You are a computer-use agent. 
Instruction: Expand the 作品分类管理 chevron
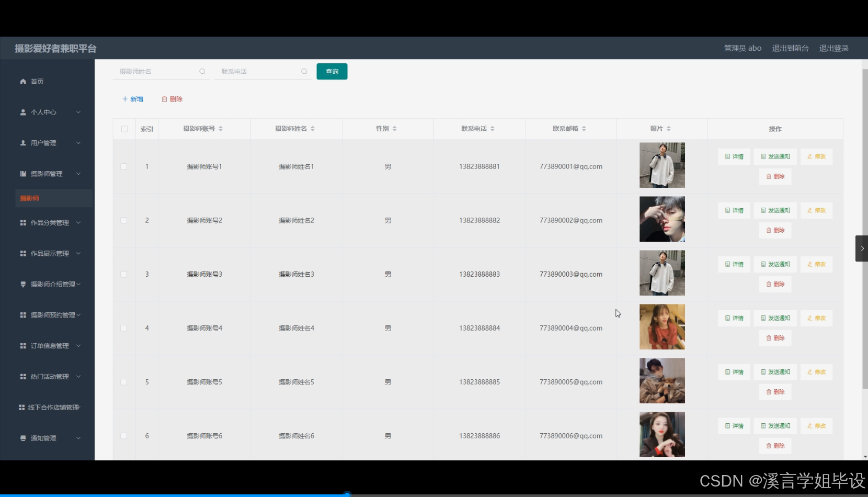[x=78, y=223]
